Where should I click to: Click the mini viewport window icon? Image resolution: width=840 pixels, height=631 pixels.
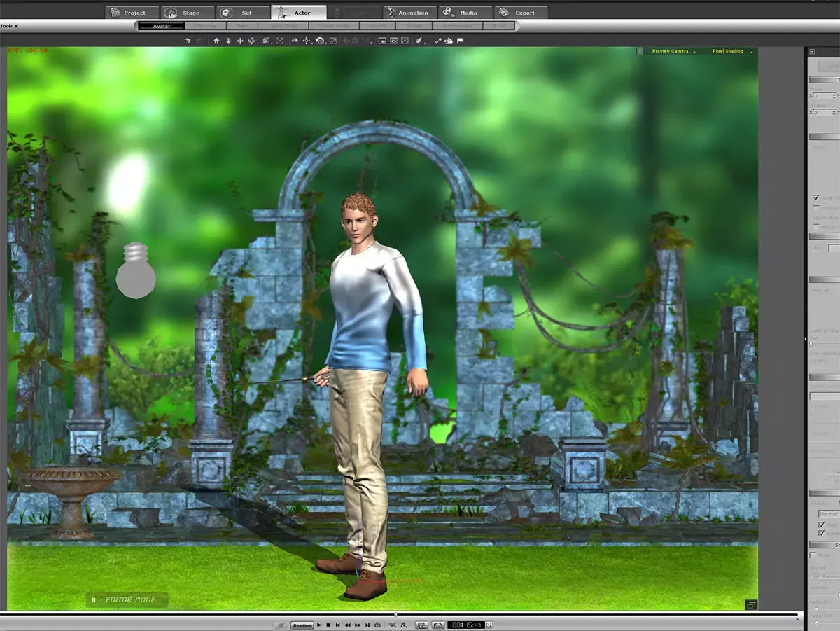click(381, 41)
